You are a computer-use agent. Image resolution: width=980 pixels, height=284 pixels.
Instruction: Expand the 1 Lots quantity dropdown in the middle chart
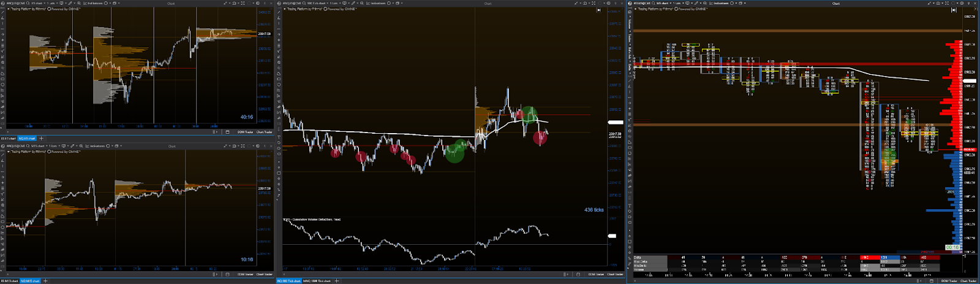pyautogui.click(x=341, y=3)
